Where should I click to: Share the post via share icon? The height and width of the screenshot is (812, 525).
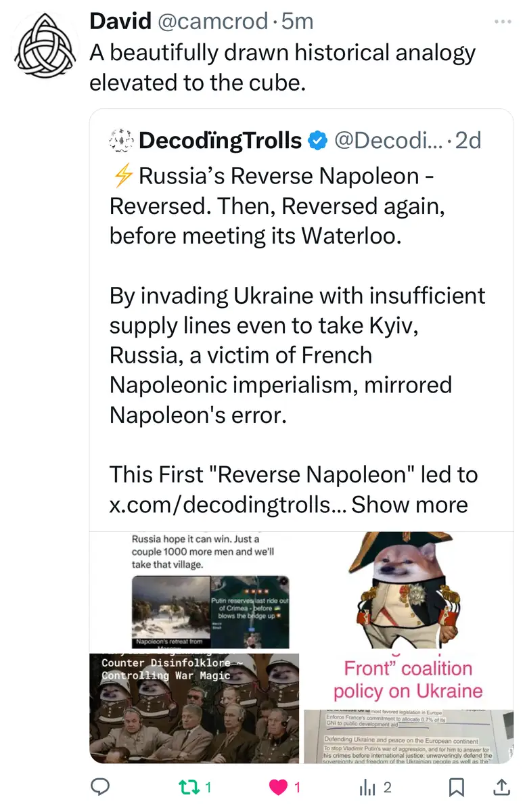[501, 787]
